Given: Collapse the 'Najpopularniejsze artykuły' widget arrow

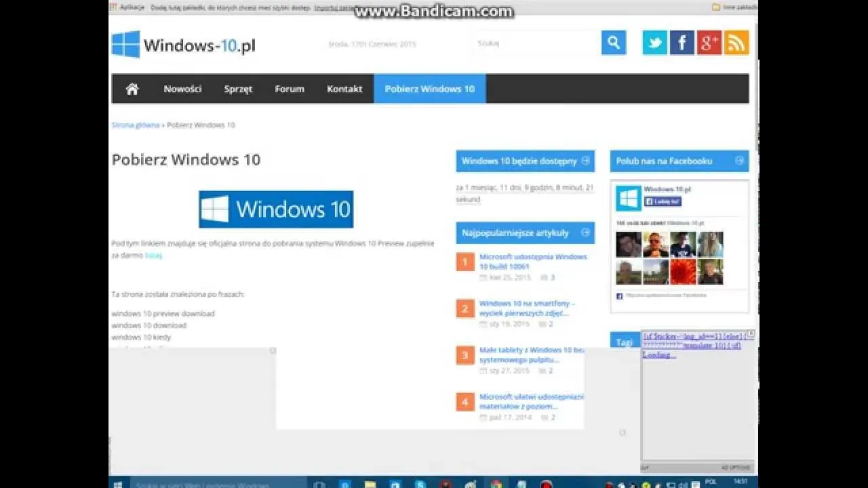Looking at the screenshot, I should point(585,232).
